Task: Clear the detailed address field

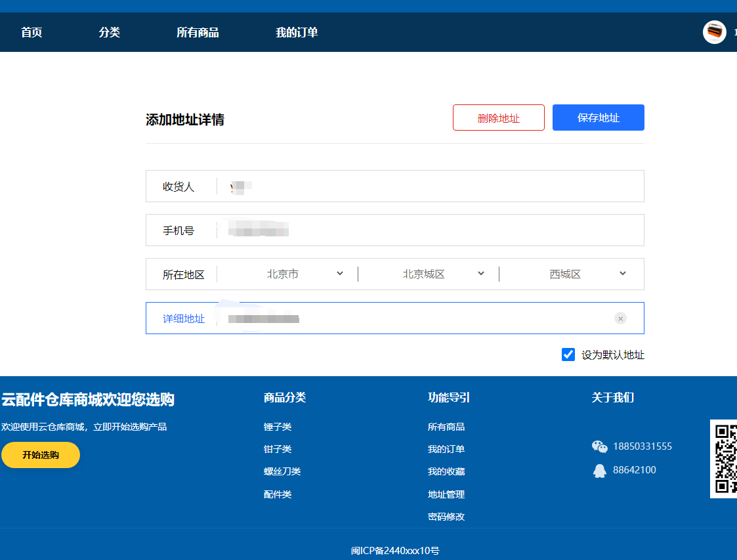Action: point(620,318)
